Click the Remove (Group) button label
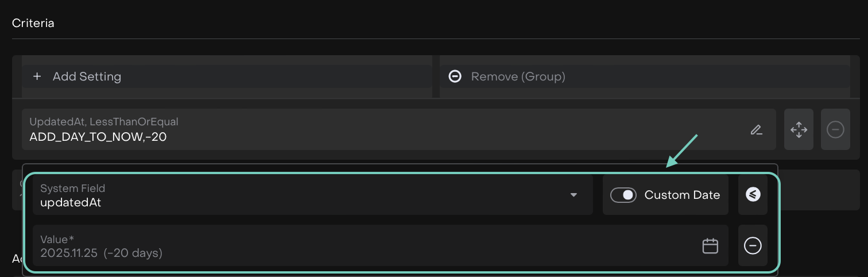This screenshot has width=868, height=277. tap(518, 76)
